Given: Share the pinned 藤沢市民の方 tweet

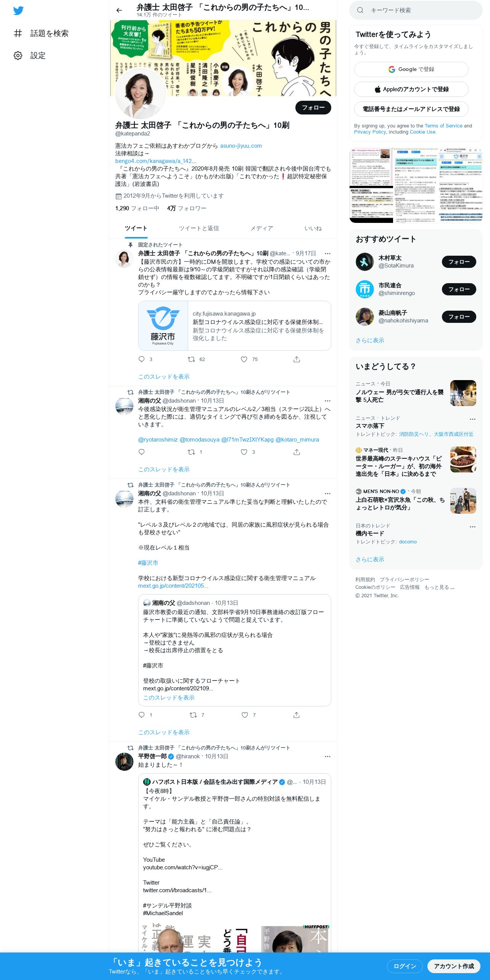Looking at the screenshot, I should point(297,359).
